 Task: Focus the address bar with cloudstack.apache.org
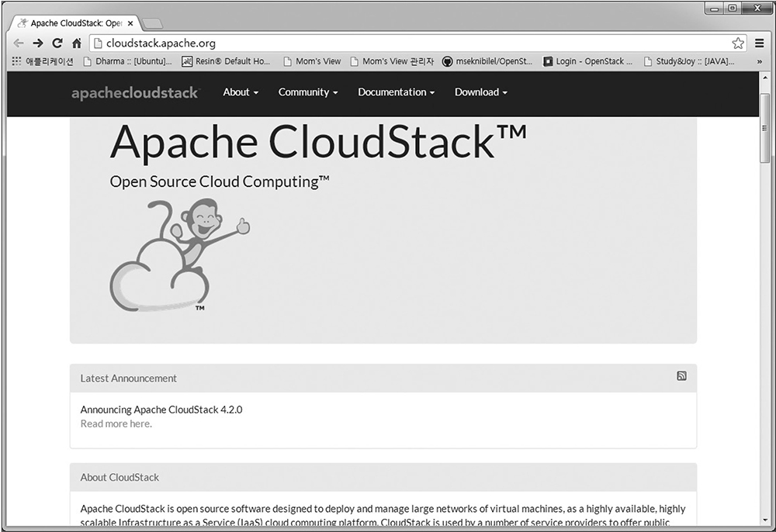(419, 43)
